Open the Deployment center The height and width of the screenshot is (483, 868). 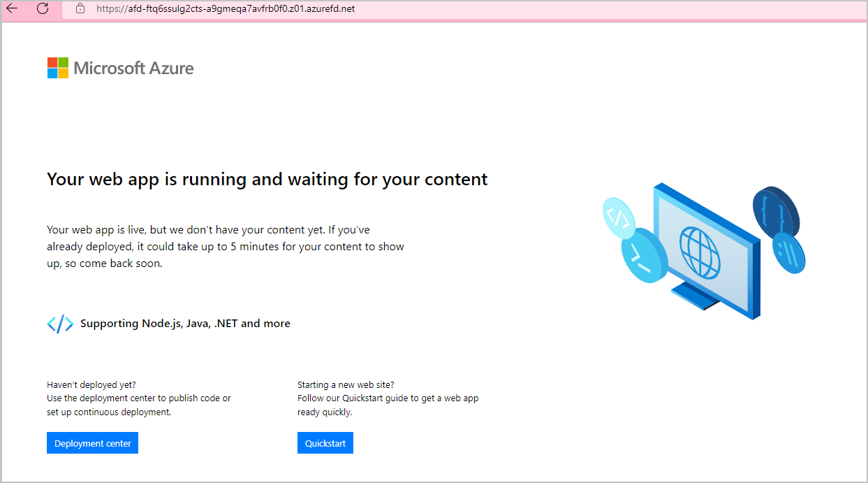92,442
